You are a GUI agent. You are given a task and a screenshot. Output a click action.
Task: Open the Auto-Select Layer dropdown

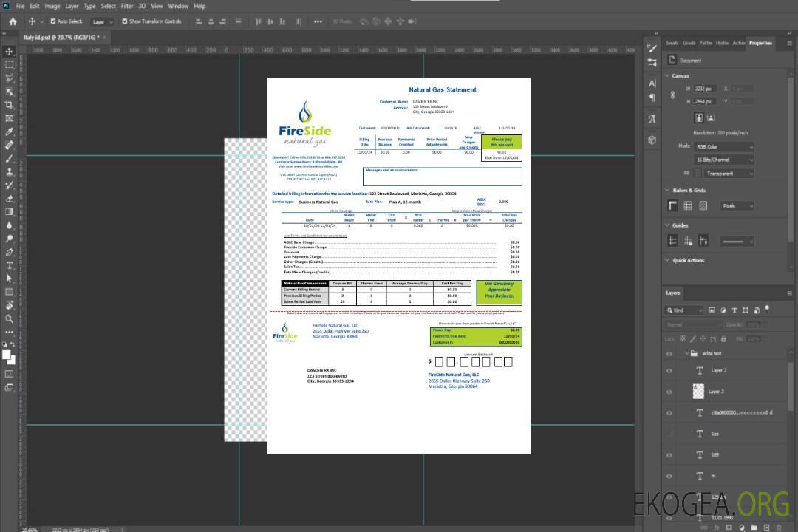[102, 21]
